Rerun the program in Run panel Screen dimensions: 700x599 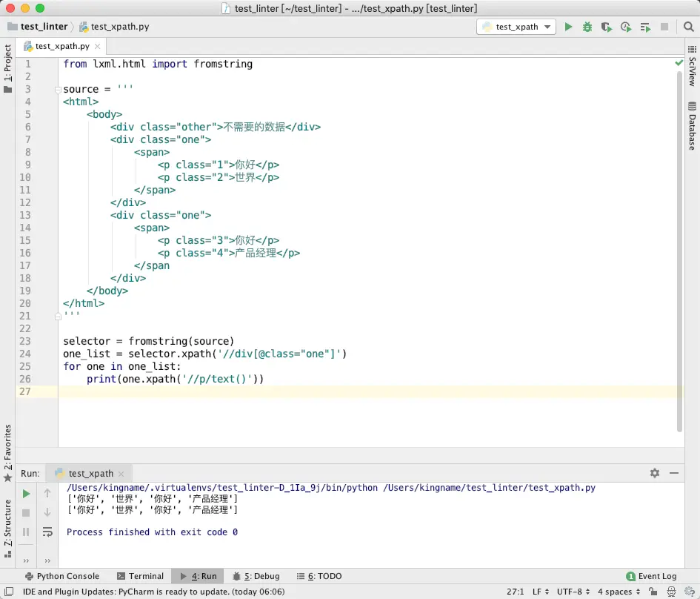coord(26,494)
